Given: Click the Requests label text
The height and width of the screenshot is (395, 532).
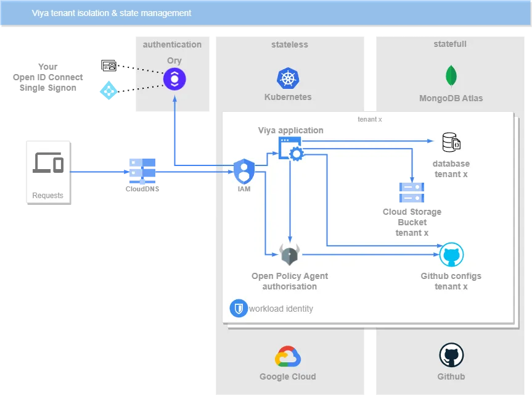Looking at the screenshot, I should click(x=48, y=195).
